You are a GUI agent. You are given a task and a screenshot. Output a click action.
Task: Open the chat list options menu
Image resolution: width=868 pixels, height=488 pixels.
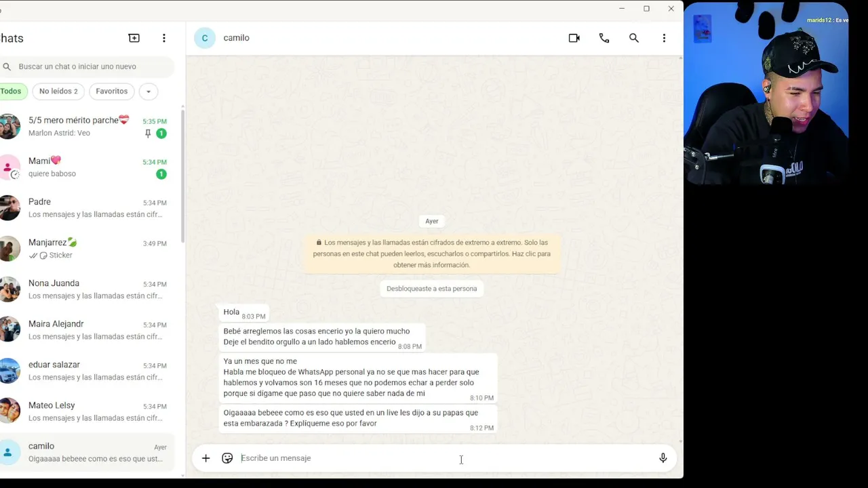[x=163, y=38]
